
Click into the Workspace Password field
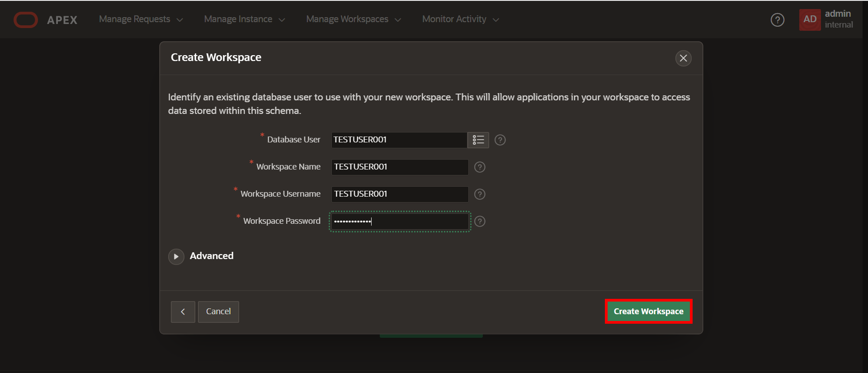tap(400, 222)
